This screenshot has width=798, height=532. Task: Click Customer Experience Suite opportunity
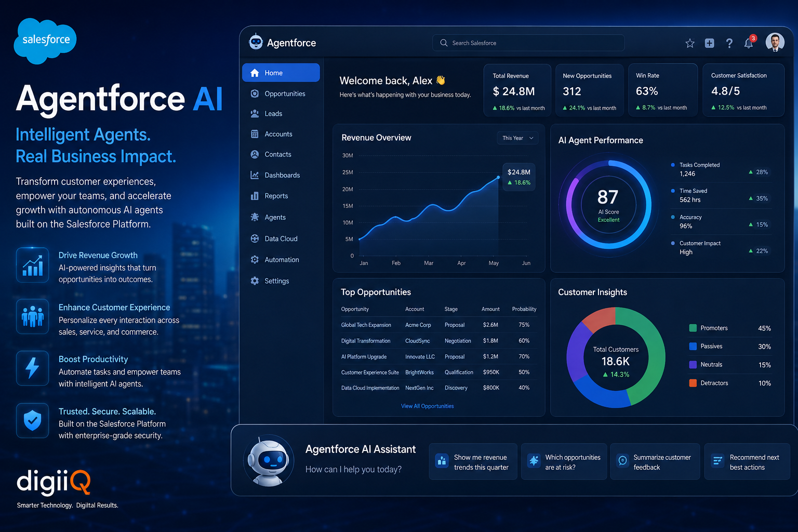pyautogui.click(x=370, y=372)
